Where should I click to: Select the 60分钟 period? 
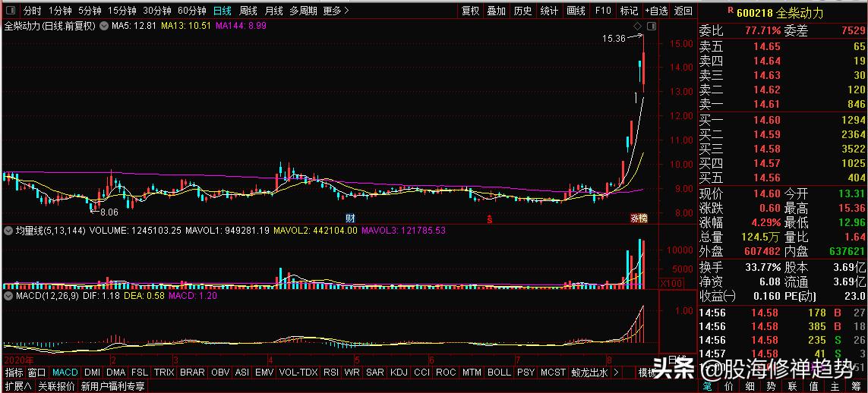tap(192, 11)
